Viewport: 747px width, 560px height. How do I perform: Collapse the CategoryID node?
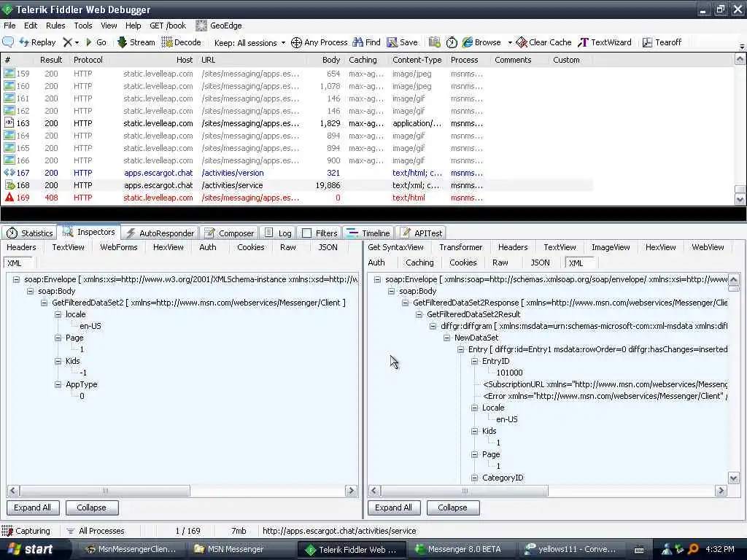point(474,478)
